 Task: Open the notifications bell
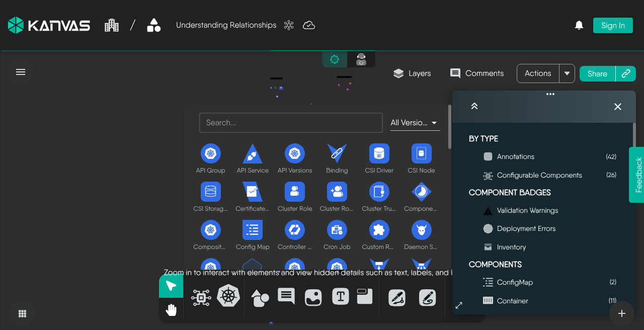(x=579, y=25)
